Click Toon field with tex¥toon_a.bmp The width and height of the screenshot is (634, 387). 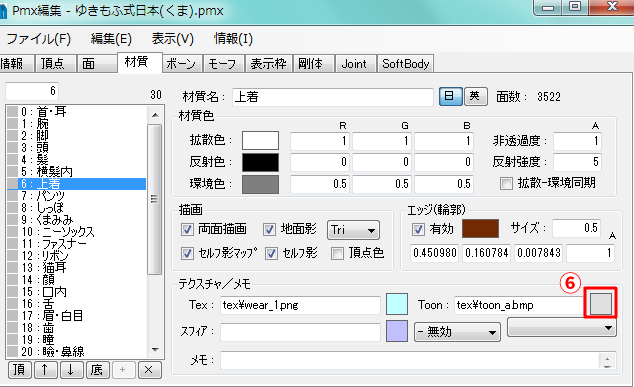point(519,305)
